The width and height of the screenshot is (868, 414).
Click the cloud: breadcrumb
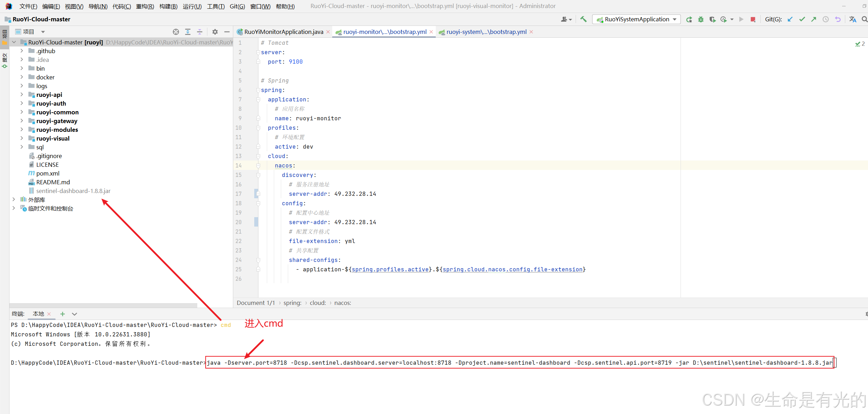pyautogui.click(x=318, y=303)
